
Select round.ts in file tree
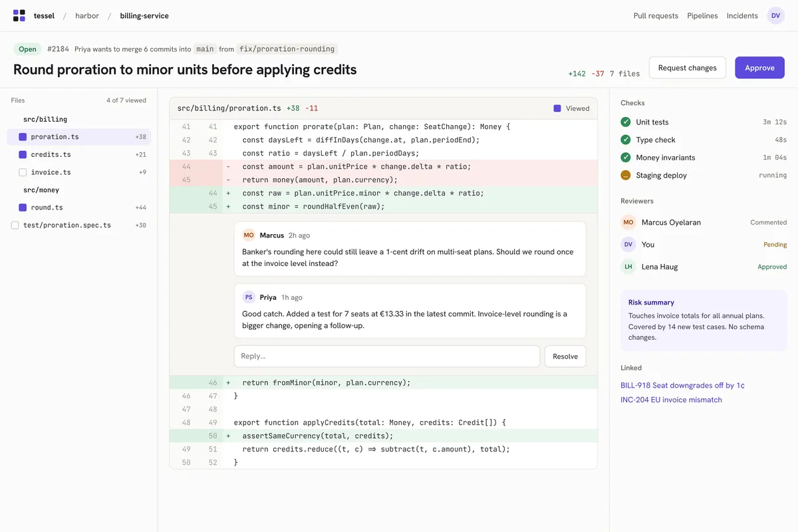[x=79, y=207]
